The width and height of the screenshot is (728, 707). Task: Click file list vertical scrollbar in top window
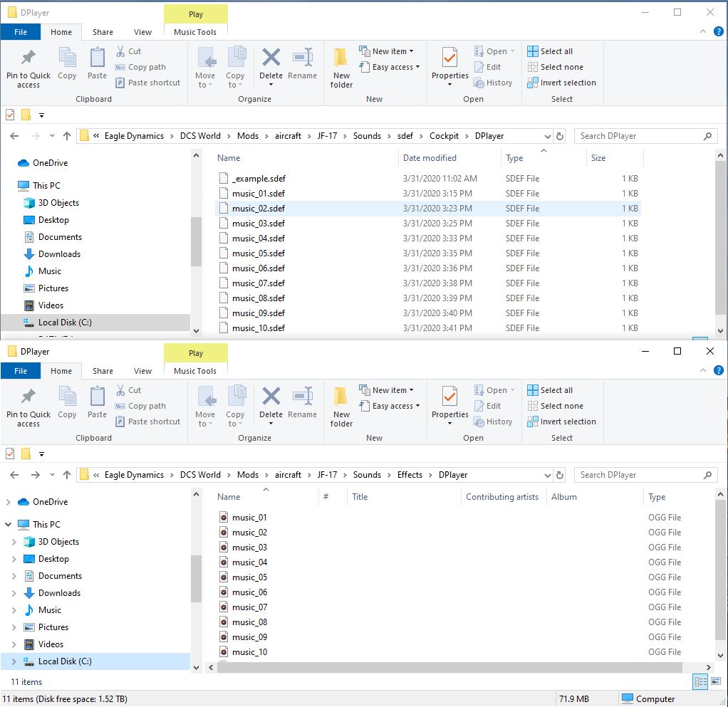(720, 236)
